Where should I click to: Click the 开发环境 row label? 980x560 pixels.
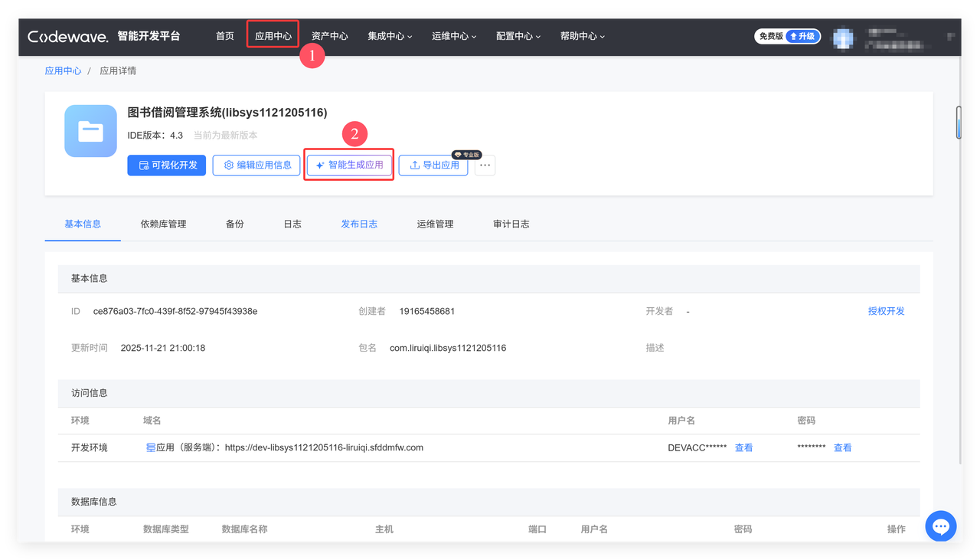pyautogui.click(x=90, y=447)
